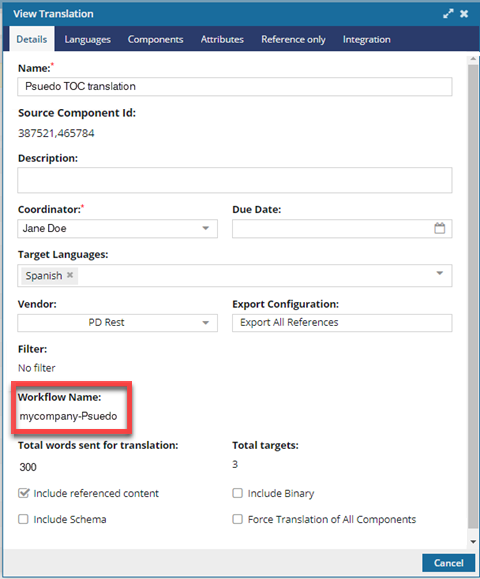
Task: Open the Due Date calendar picker
Action: (x=439, y=228)
